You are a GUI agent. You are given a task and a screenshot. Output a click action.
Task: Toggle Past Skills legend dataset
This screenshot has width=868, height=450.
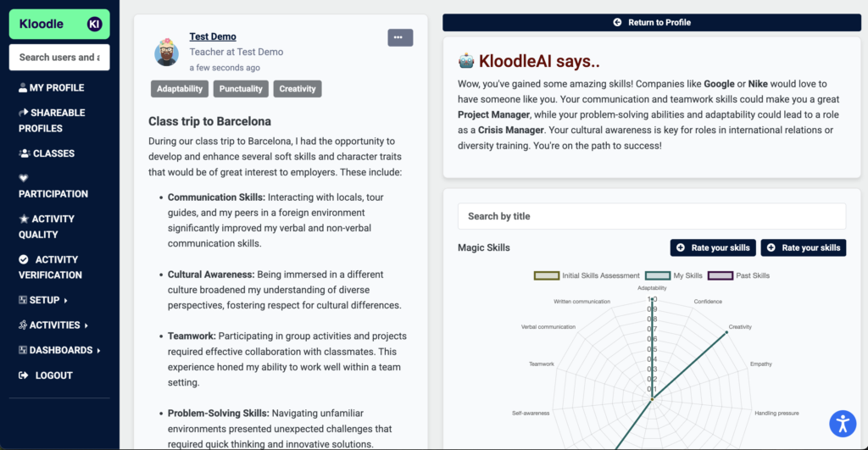[738, 275]
